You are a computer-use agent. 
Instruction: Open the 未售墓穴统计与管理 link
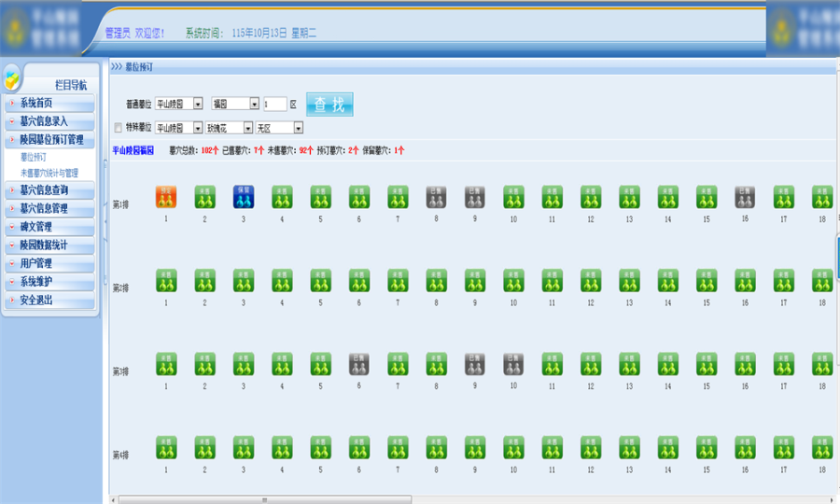tap(49, 173)
